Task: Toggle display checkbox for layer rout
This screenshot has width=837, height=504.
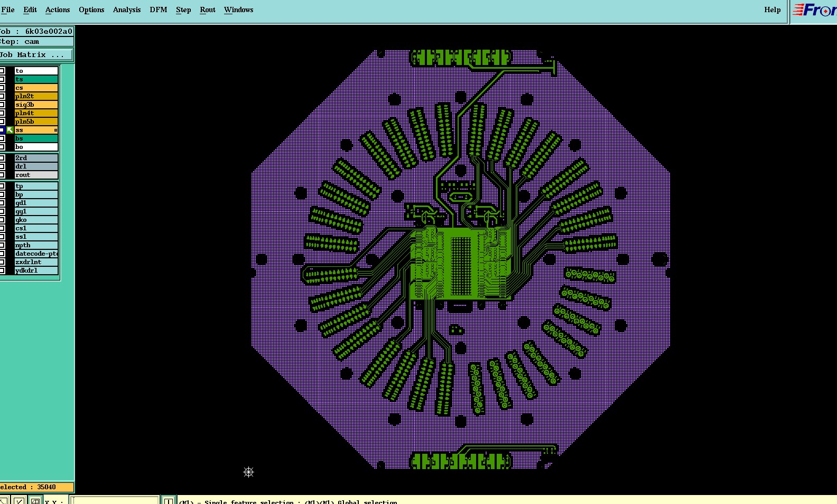Action: click(x=2, y=175)
